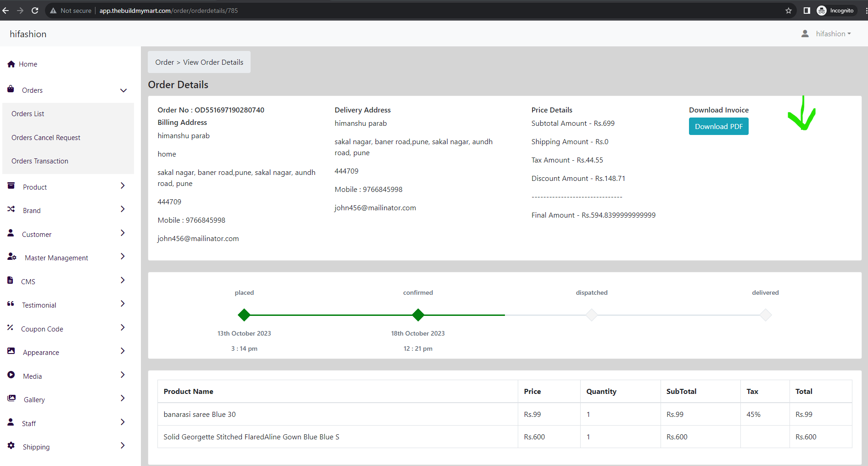Expand the Product menu chevron

coord(123,185)
